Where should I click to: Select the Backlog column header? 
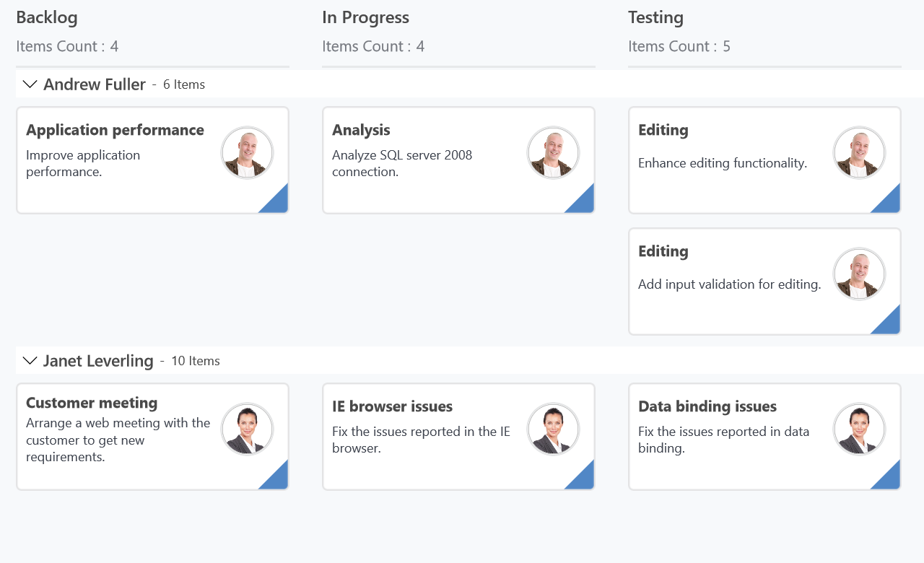tap(47, 17)
